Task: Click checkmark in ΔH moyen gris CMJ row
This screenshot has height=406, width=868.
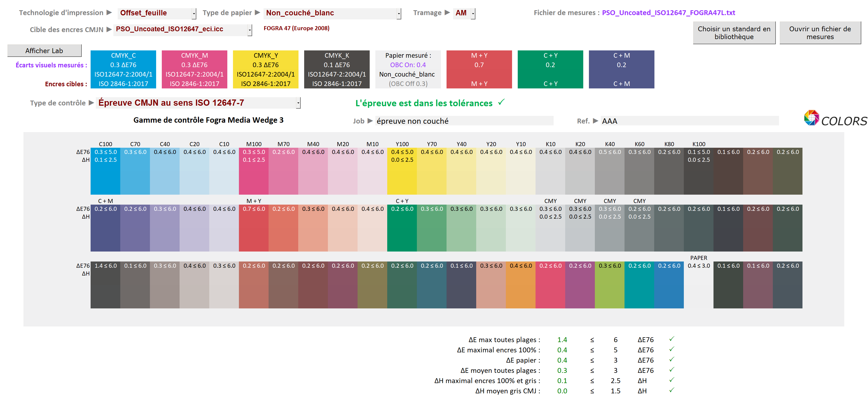Action: (x=671, y=390)
